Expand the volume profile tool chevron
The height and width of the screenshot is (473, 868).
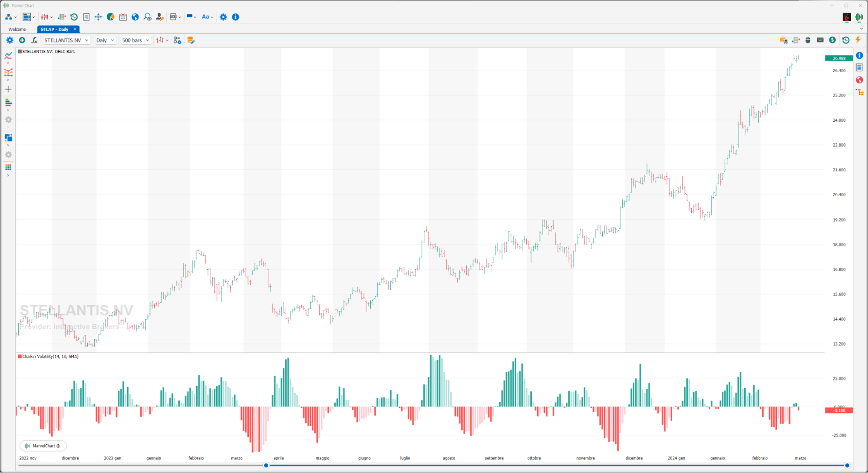(8, 110)
